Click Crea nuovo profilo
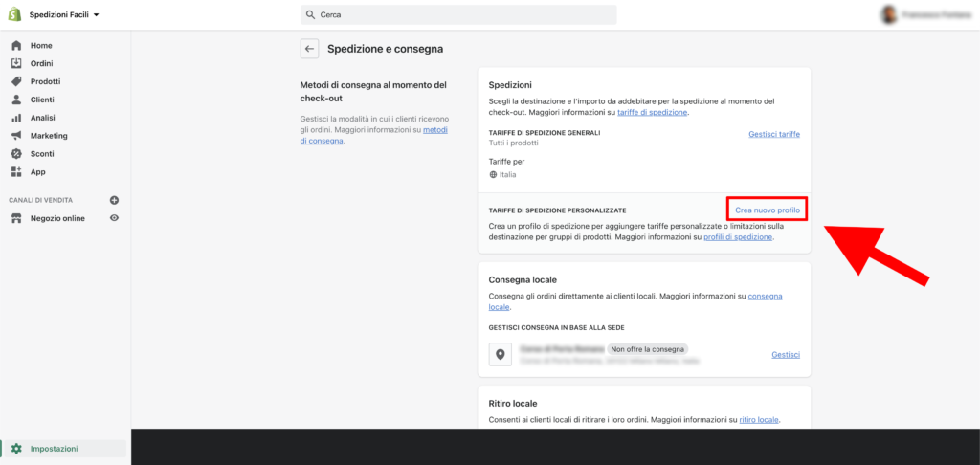This screenshot has height=465, width=980. (768, 210)
